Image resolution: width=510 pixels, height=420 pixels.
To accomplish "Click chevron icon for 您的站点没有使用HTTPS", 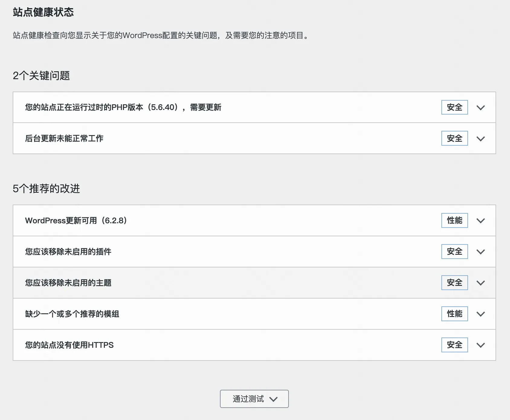I will [x=480, y=345].
